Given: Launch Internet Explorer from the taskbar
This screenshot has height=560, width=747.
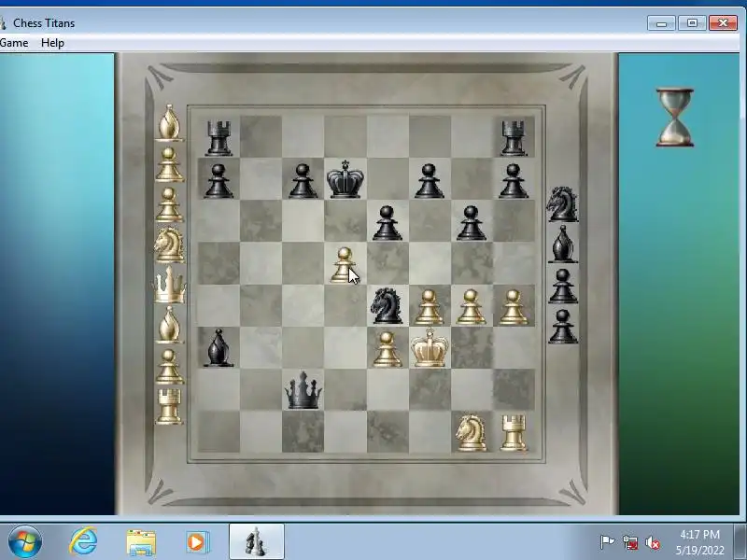Looking at the screenshot, I should point(83,542).
